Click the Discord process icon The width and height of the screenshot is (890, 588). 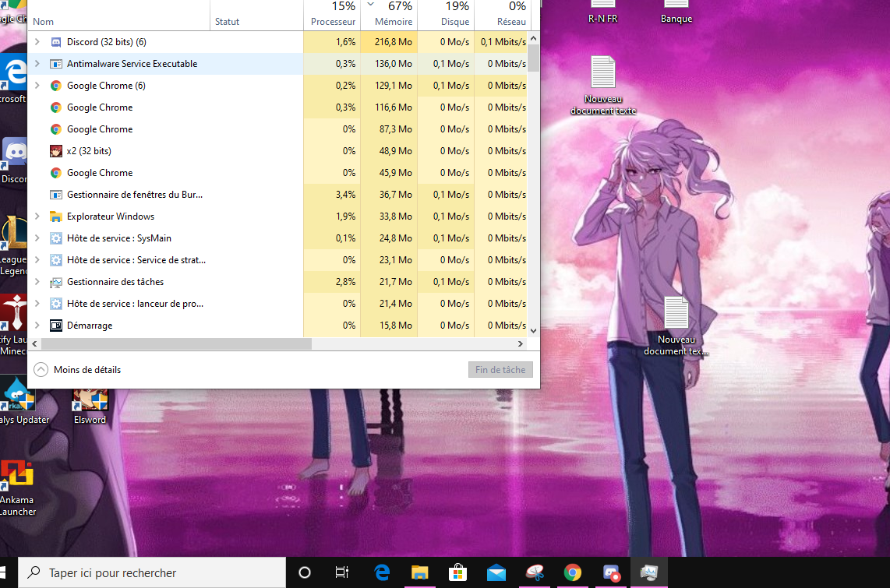pos(55,42)
